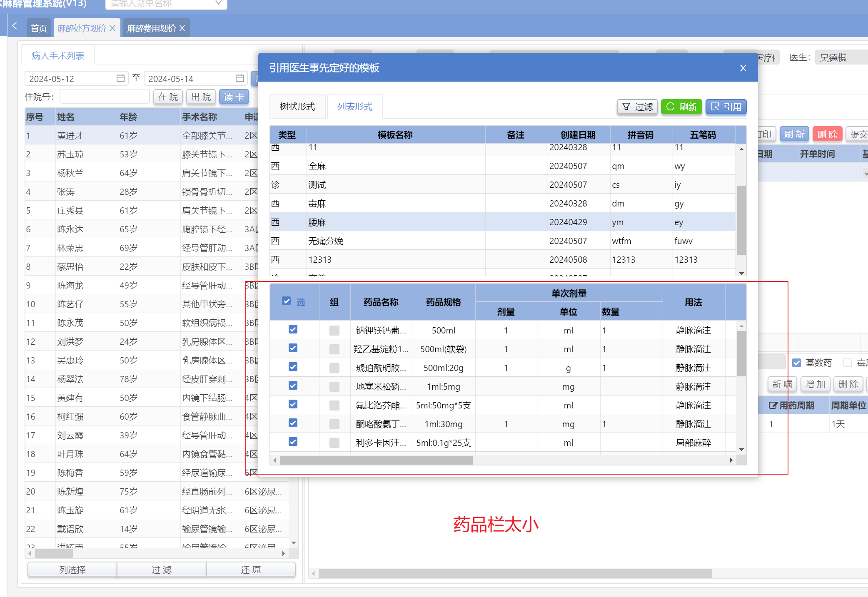The width and height of the screenshot is (868, 597).
Task: Click the 住院号 input field
Action: coord(105,97)
